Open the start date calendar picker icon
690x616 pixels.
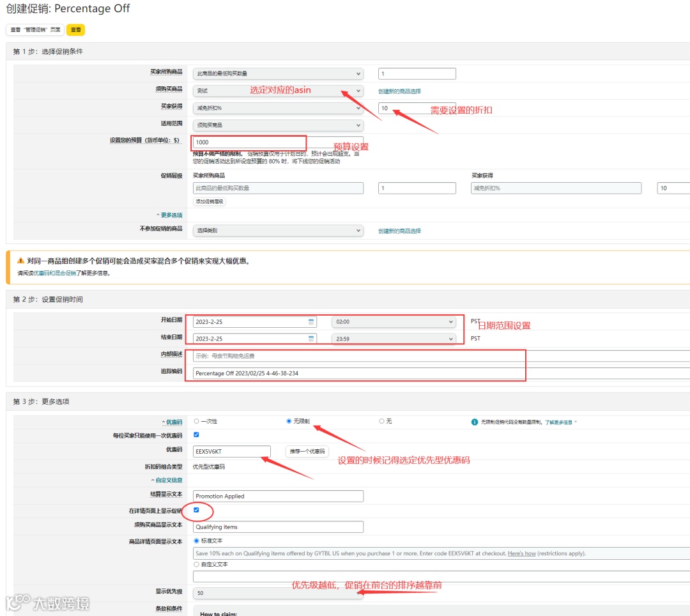point(311,321)
